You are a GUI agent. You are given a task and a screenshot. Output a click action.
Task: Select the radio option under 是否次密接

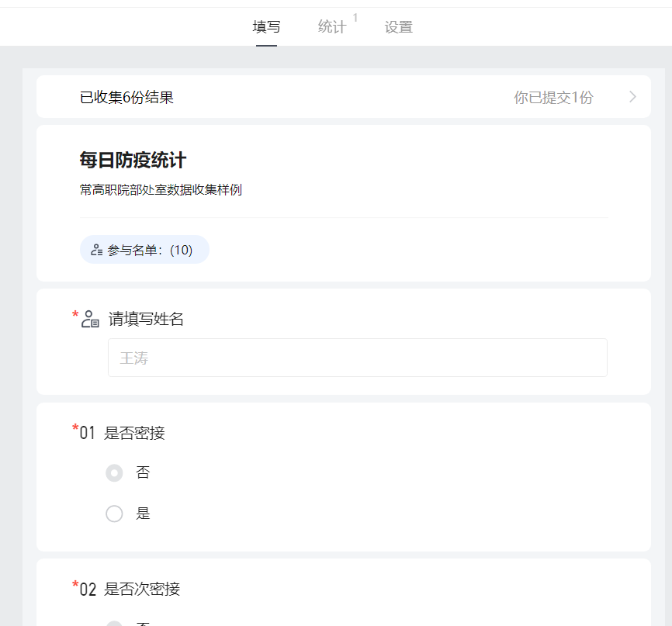(114, 623)
